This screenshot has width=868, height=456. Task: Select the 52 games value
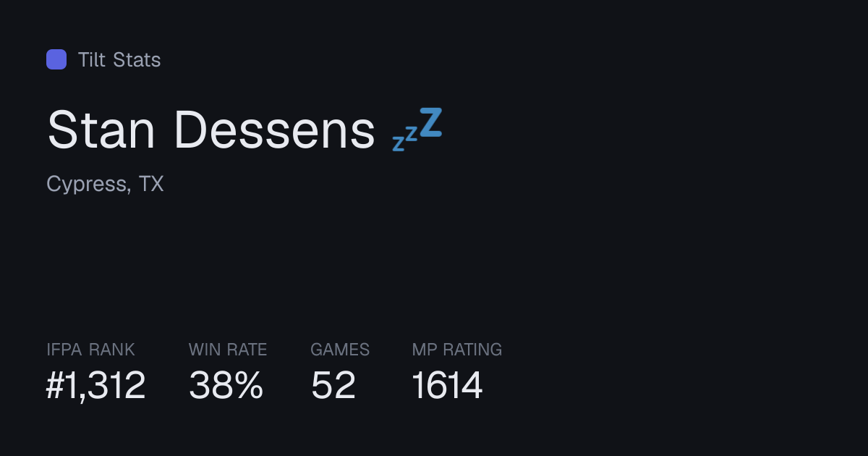[x=333, y=385]
